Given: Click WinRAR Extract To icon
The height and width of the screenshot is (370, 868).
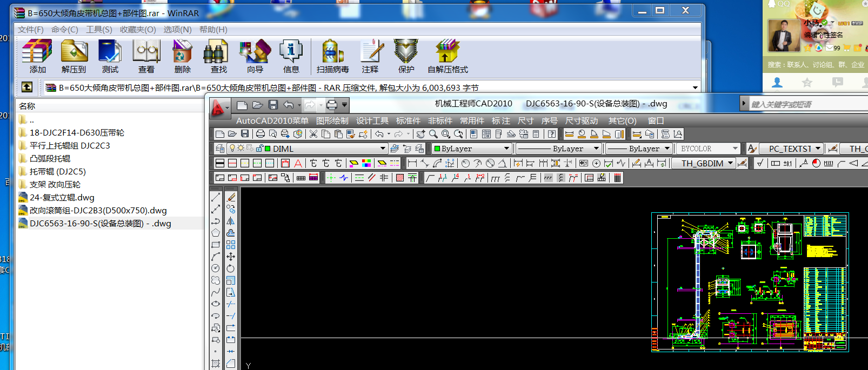Looking at the screenshot, I should (74, 56).
